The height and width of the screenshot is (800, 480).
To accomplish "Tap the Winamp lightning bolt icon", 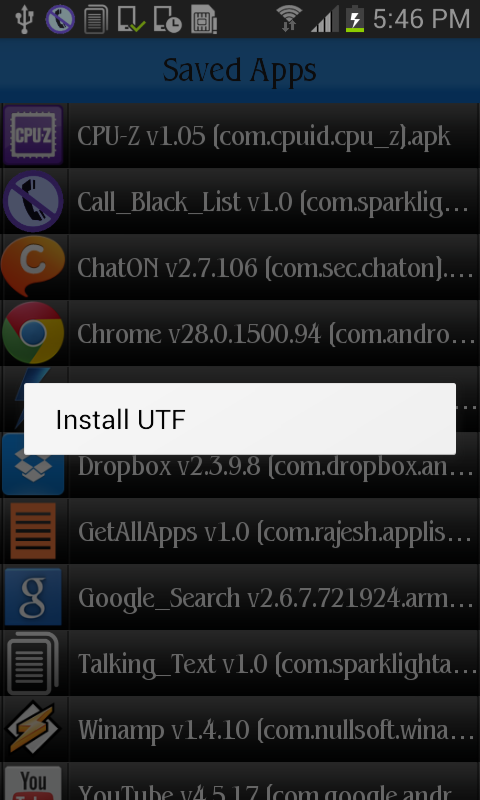I will (x=33, y=729).
